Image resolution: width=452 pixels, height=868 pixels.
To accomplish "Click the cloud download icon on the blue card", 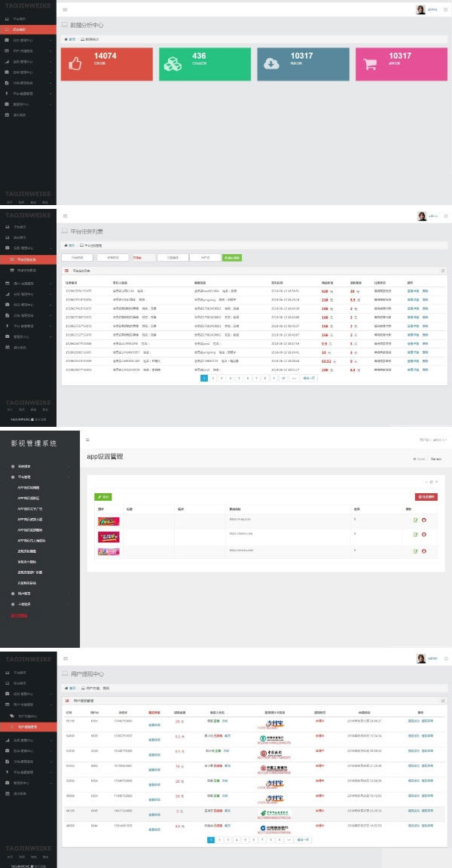I will coord(271,63).
